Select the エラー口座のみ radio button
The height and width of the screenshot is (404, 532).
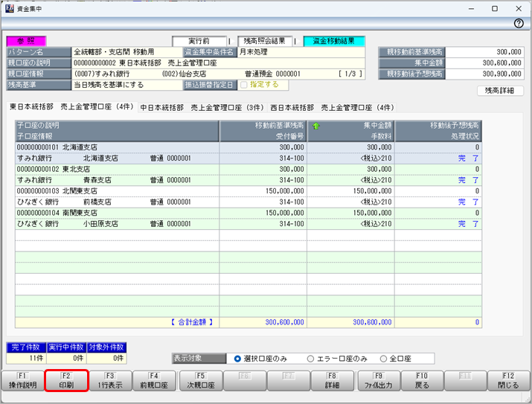tap(310, 359)
